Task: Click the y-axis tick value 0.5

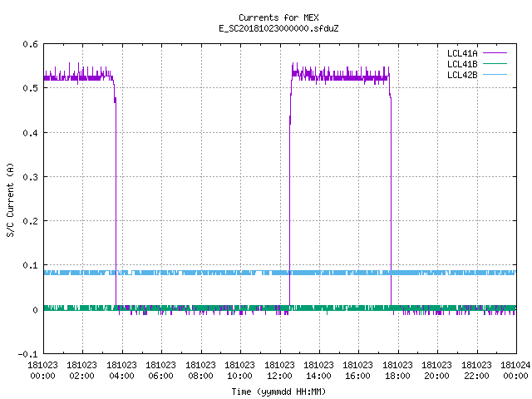Action: [30, 88]
